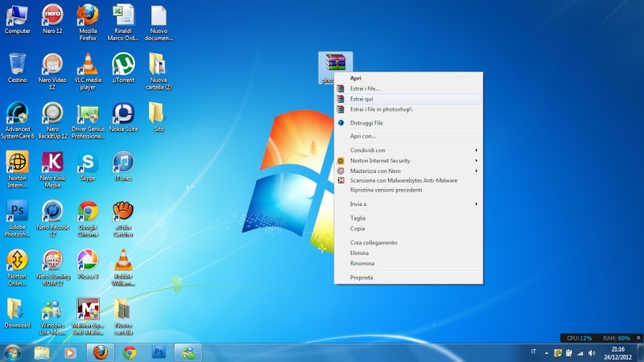Select the Nokia Suite shortcut

[x=123, y=117]
